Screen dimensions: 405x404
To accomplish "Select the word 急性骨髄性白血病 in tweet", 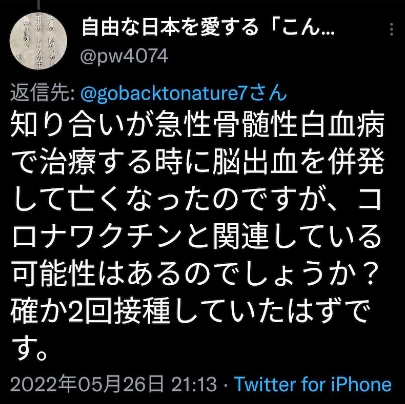I will pos(269,126).
